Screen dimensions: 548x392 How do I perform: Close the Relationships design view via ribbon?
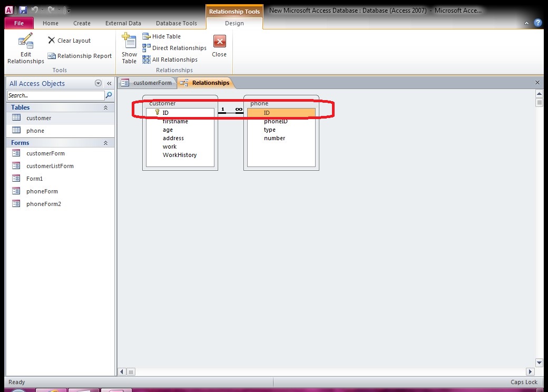coord(219,46)
